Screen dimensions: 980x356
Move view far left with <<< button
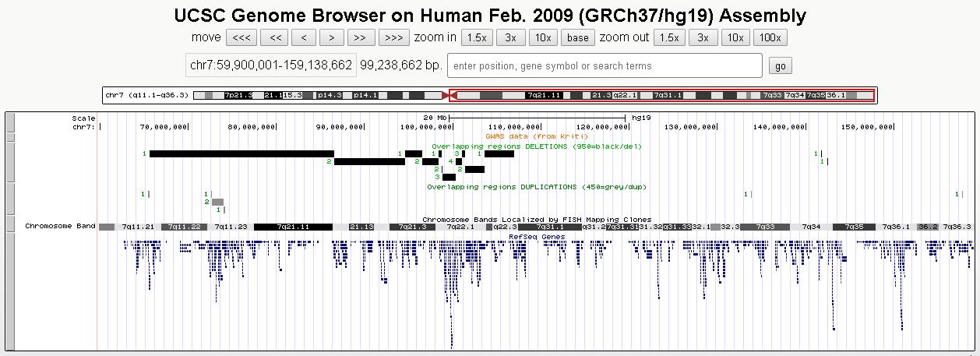241,37
